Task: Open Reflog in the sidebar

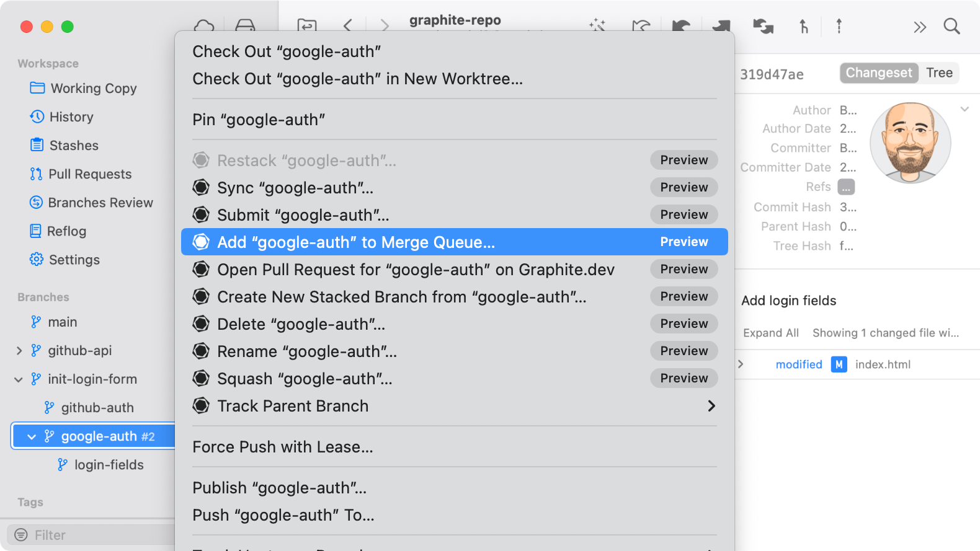Action: (x=66, y=231)
